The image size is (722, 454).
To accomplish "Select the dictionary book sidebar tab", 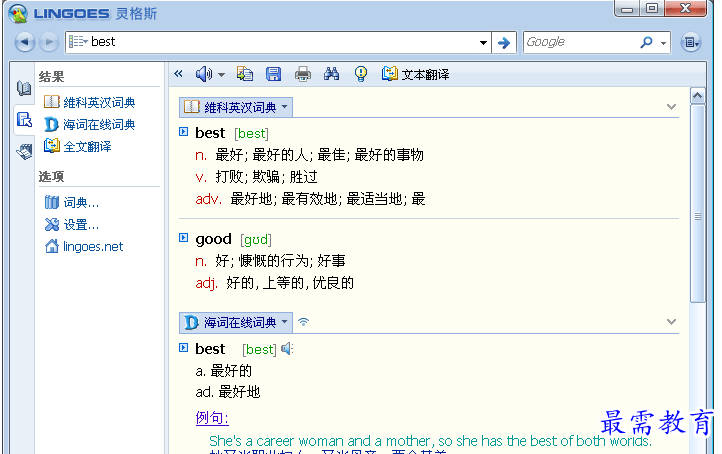I will pos(24,87).
